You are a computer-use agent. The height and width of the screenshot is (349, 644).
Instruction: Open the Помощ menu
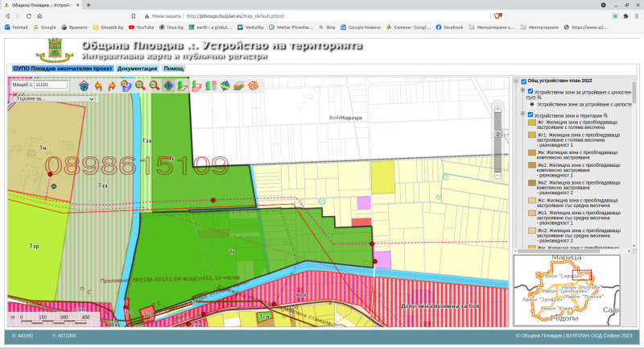(173, 69)
